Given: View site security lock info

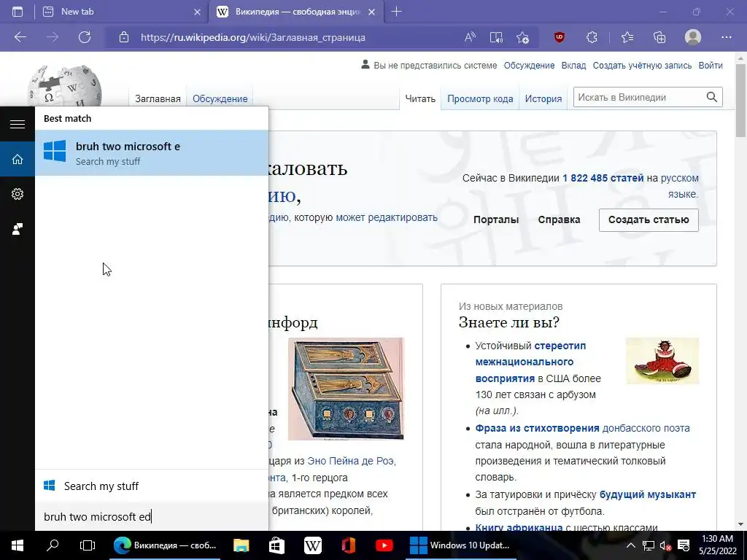Looking at the screenshot, I should [x=124, y=37].
